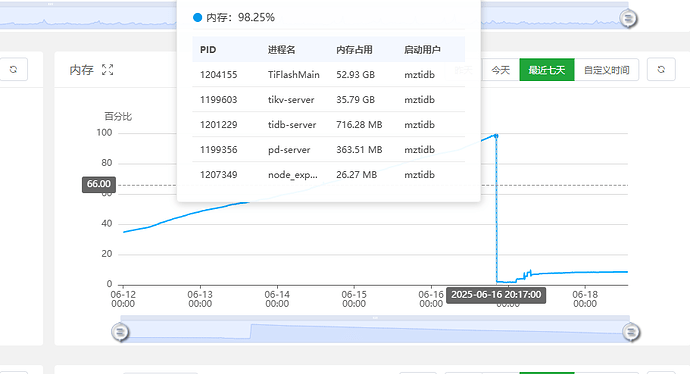Screen dimensions: 690x374
Task: Click the 启动用户 column header
Action: click(422, 50)
